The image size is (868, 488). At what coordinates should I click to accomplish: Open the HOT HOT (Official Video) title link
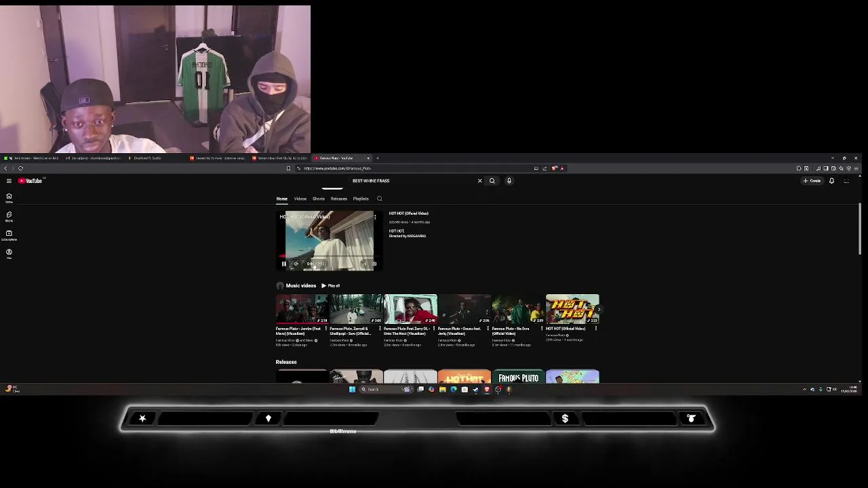point(408,213)
